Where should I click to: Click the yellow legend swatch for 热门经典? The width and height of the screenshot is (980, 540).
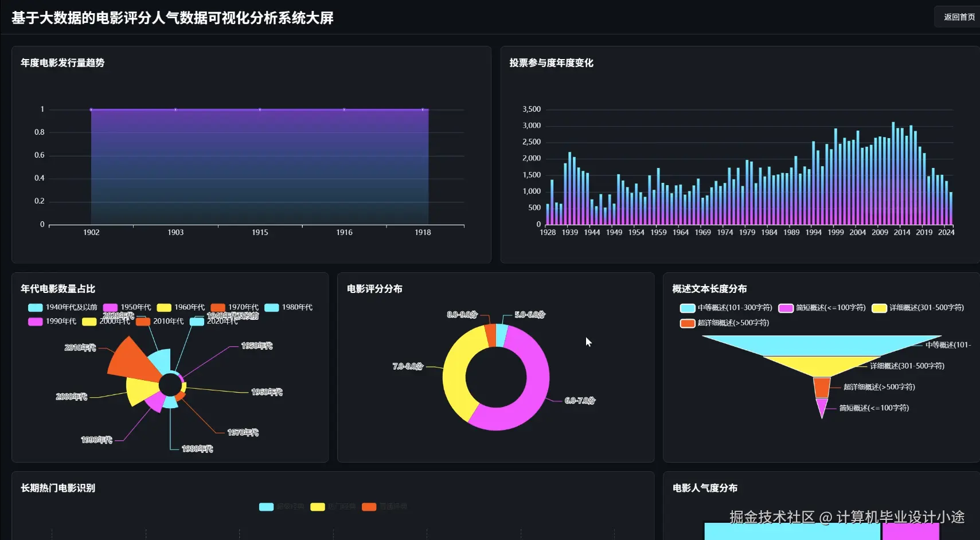[x=318, y=507]
